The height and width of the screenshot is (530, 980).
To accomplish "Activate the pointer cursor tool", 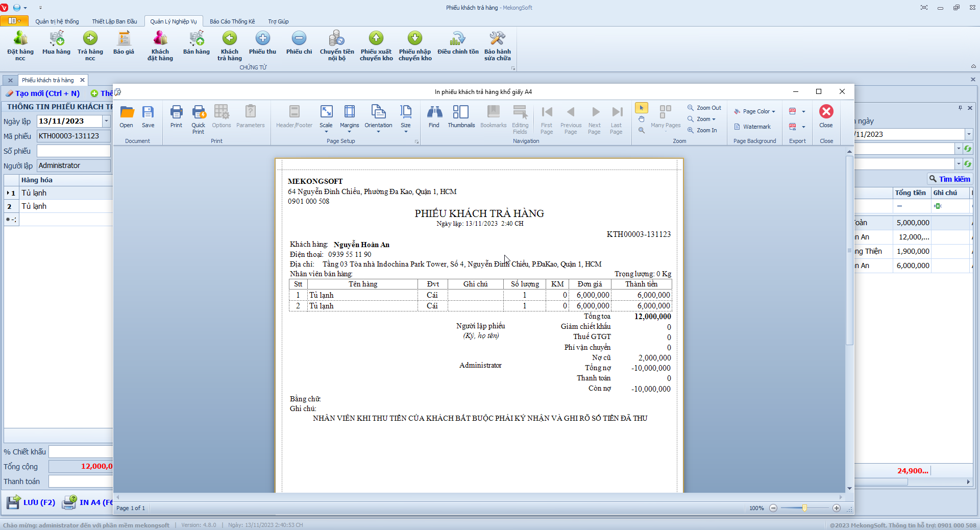I will [641, 108].
